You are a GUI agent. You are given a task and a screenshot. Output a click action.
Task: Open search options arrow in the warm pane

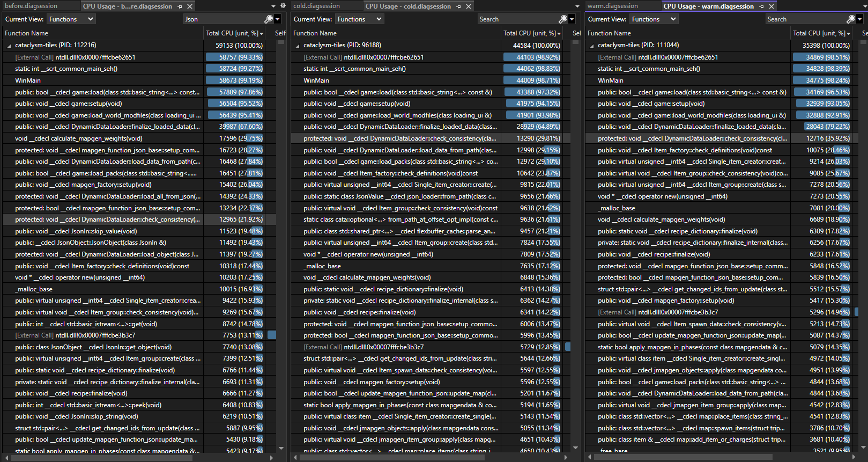(x=859, y=19)
